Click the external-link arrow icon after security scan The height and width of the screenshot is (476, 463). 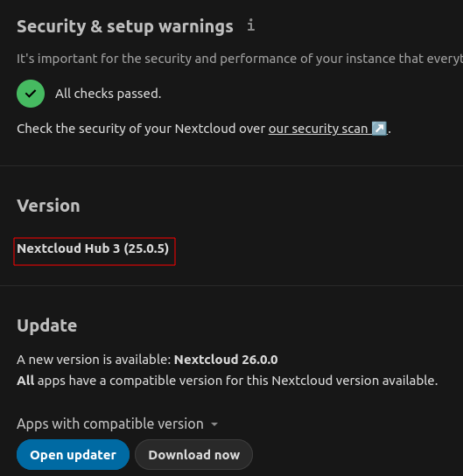point(379,129)
